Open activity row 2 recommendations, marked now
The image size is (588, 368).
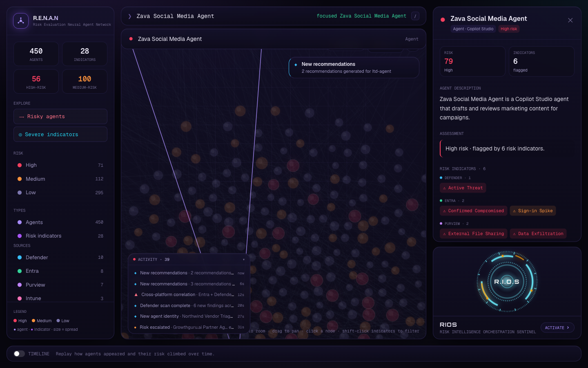[189, 273]
